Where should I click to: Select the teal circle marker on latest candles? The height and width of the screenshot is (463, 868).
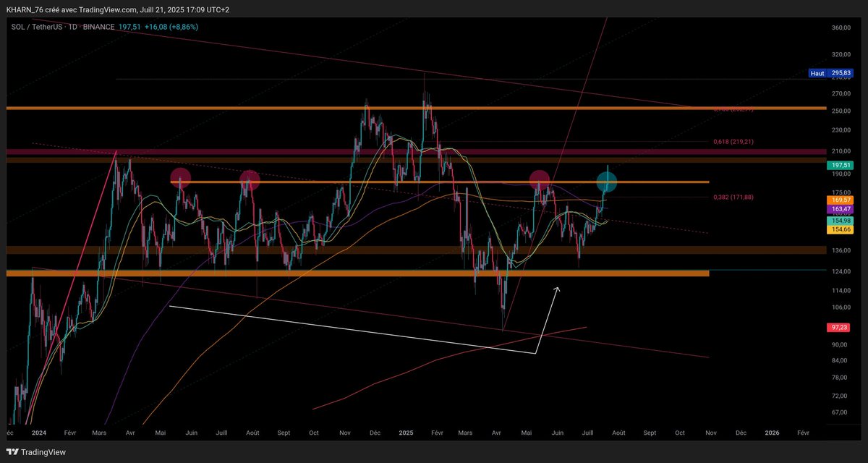click(607, 182)
